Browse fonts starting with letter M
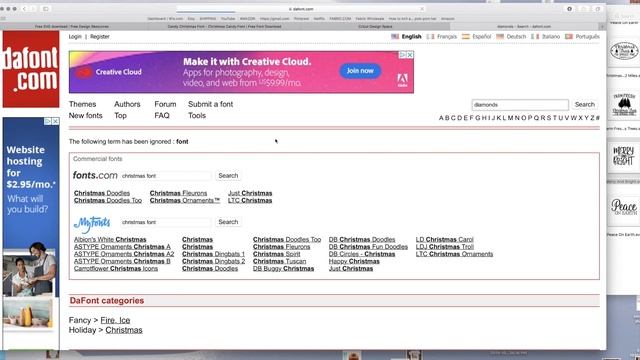The height and width of the screenshot is (360, 640). pyautogui.click(x=510, y=118)
